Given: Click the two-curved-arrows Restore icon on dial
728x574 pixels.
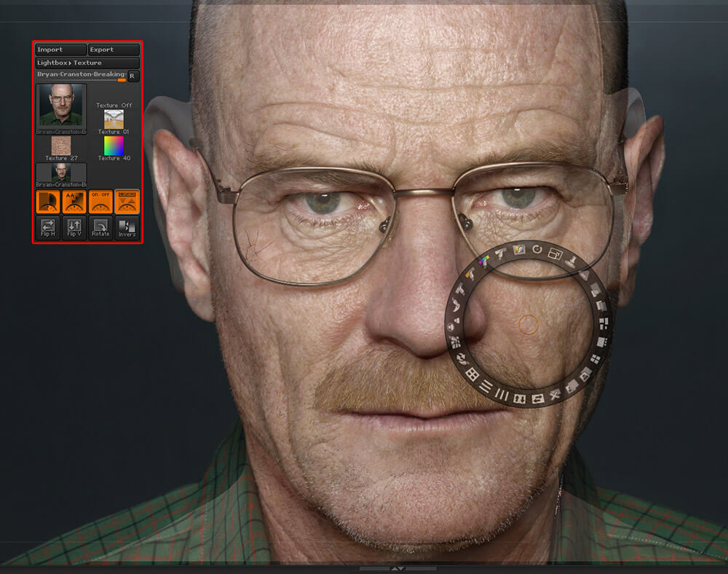Looking at the screenshot, I should tap(461, 358).
